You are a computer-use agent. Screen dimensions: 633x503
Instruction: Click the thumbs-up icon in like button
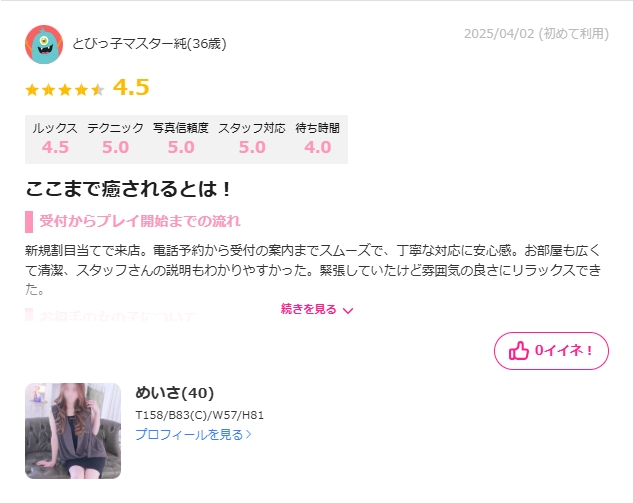[x=518, y=350]
